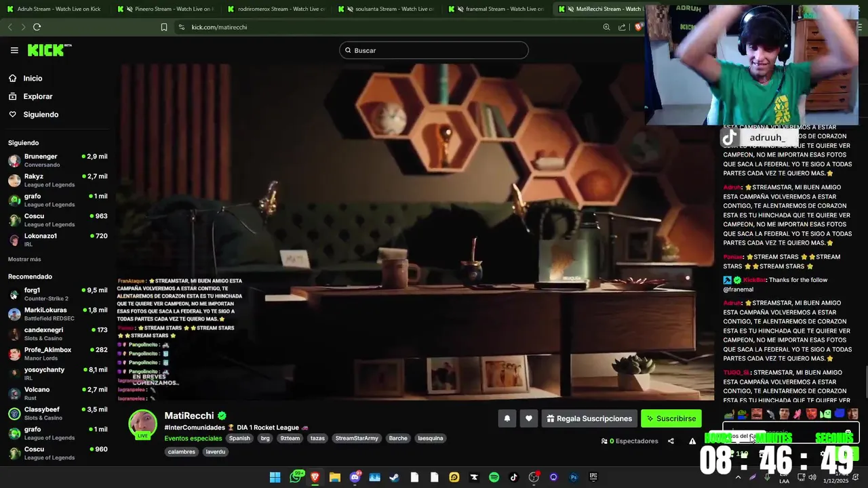Click the share icon beside Espectadores

[x=671, y=441]
